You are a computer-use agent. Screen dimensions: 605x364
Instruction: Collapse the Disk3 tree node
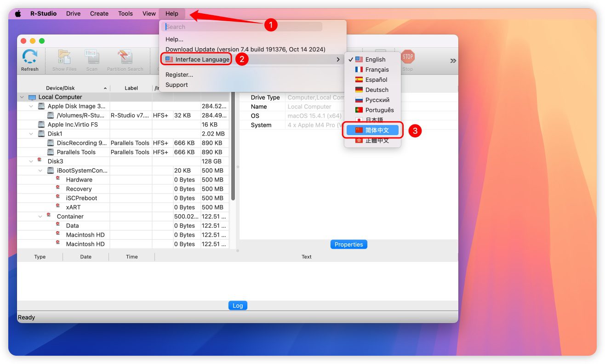(31, 161)
